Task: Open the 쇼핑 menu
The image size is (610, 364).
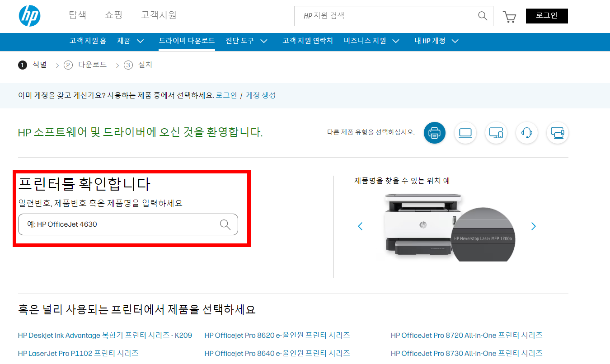Action: click(x=113, y=15)
